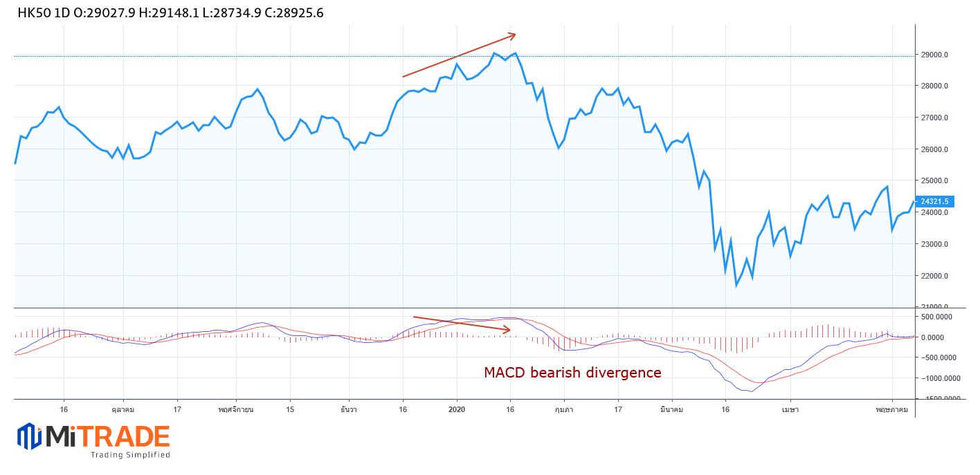Click the red upward trend arrow on price chart

coord(459,55)
